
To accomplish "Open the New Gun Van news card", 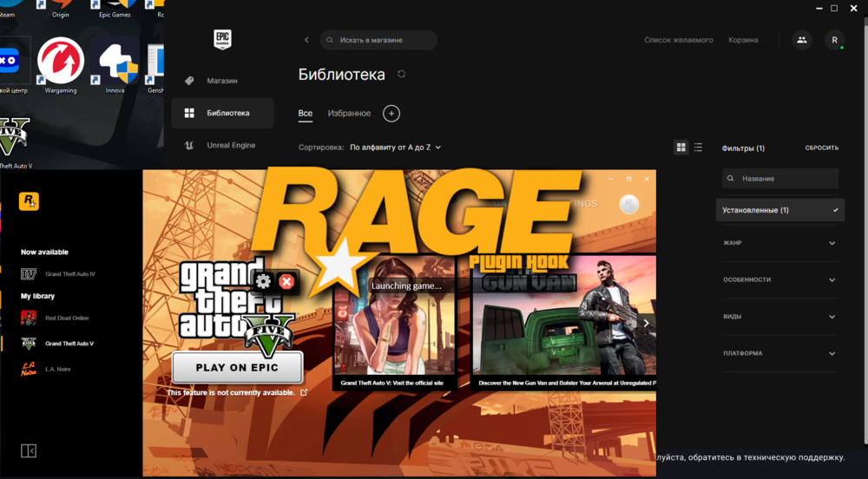I will coord(563,323).
